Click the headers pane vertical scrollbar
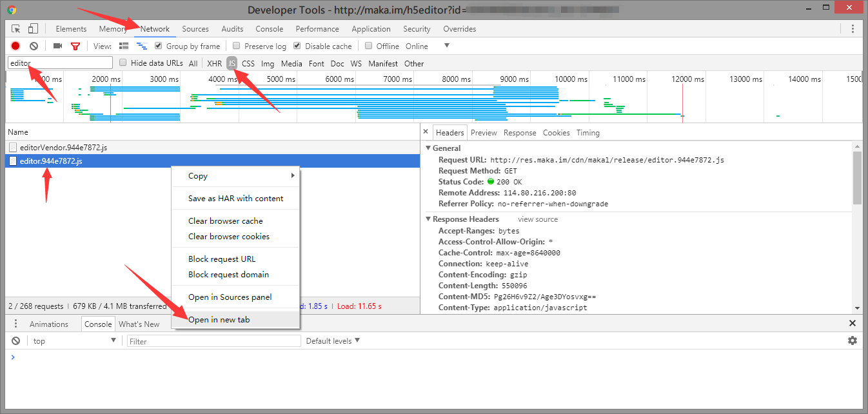The width and height of the screenshot is (868, 414). click(x=857, y=177)
